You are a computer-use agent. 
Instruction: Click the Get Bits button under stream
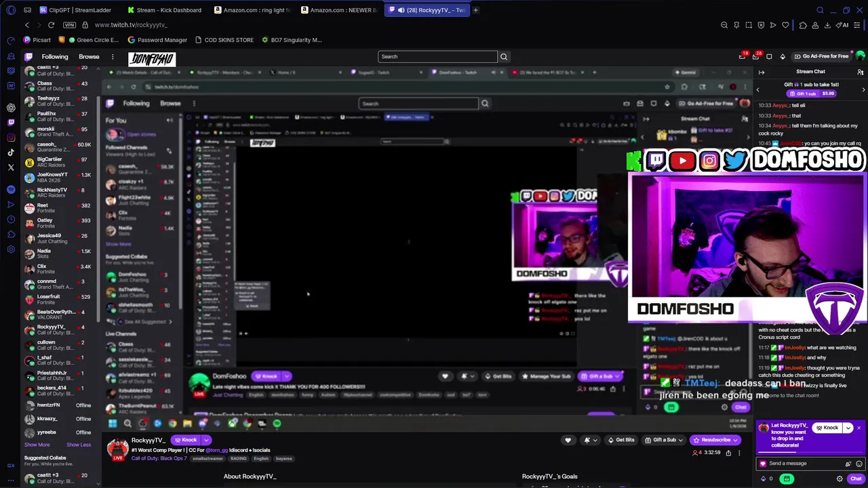(x=622, y=440)
